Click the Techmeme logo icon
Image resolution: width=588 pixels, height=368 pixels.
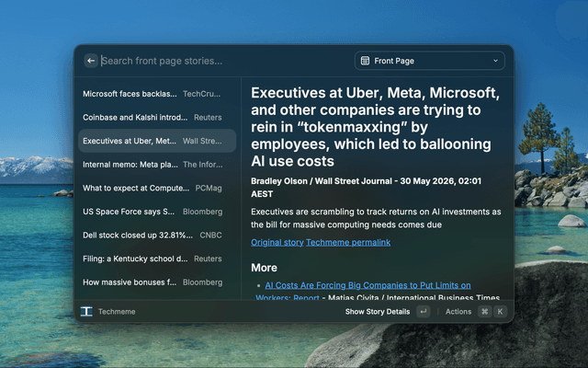(86, 311)
